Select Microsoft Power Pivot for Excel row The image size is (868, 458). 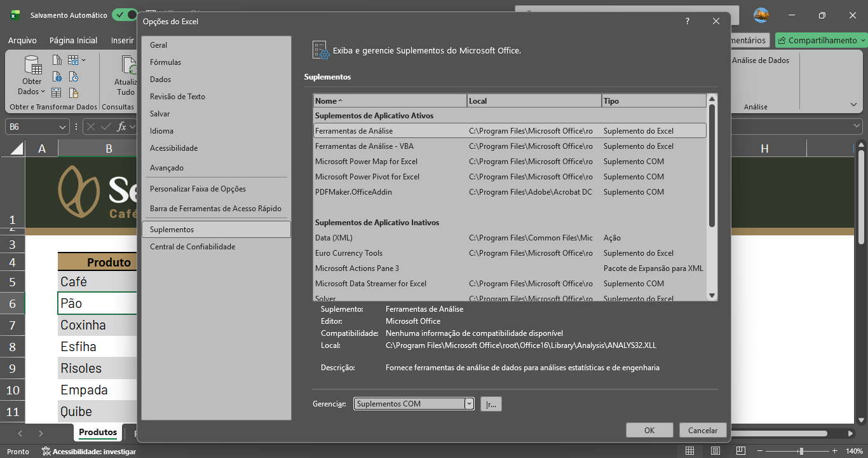pyautogui.click(x=510, y=177)
